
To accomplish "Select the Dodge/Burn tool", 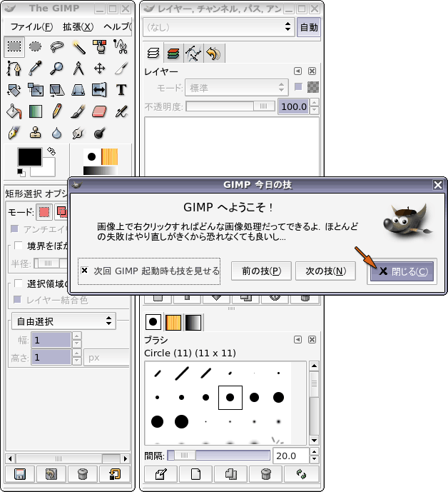I will (100, 134).
